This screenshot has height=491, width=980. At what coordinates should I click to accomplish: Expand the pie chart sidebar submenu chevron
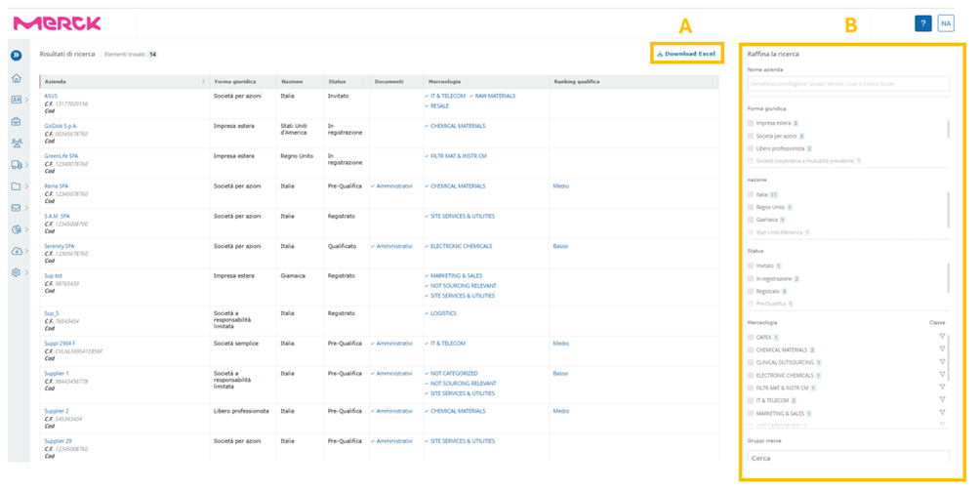[x=26, y=229]
